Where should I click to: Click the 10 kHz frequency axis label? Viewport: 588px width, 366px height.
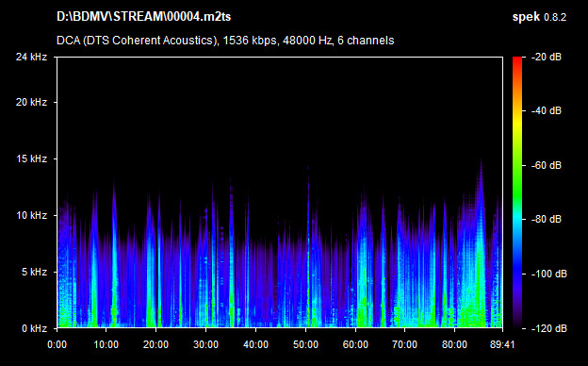(31, 215)
